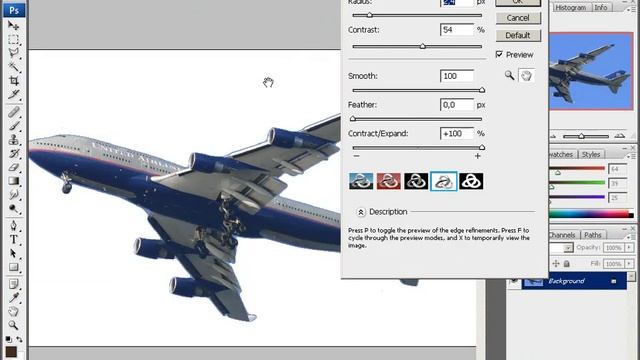This screenshot has width=640, height=360.
Task: Switch to the Swatches tab
Action: coord(562,154)
